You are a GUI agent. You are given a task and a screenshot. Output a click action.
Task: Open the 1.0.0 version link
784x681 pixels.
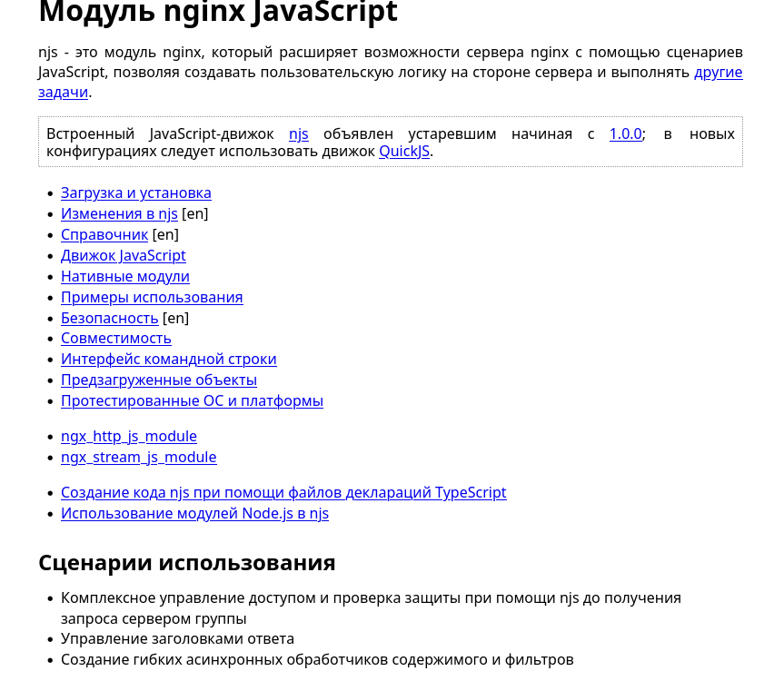[626, 133]
